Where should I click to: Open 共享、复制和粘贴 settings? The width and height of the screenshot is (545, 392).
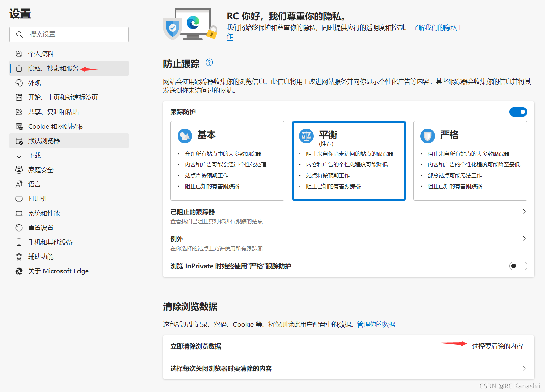[x=69, y=112]
